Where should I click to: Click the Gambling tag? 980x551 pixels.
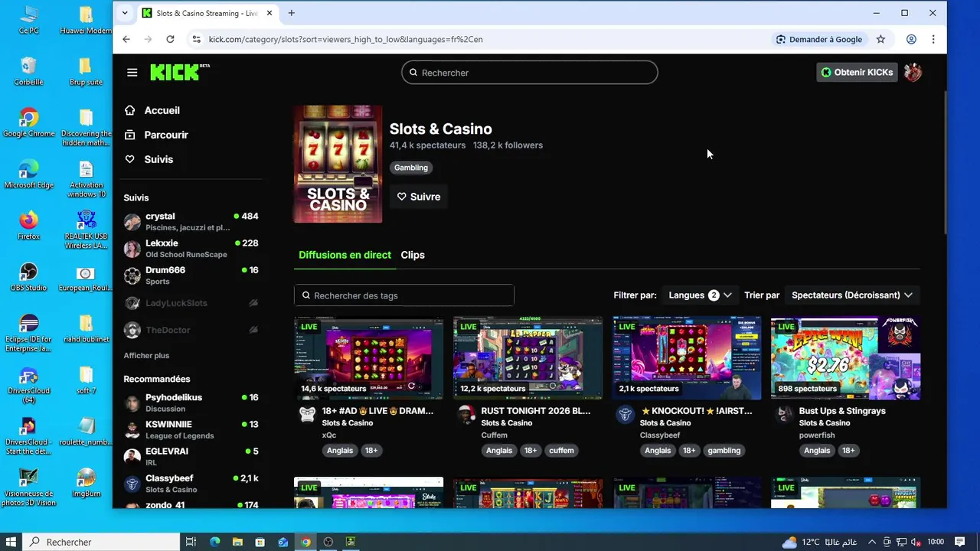[411, 168]
